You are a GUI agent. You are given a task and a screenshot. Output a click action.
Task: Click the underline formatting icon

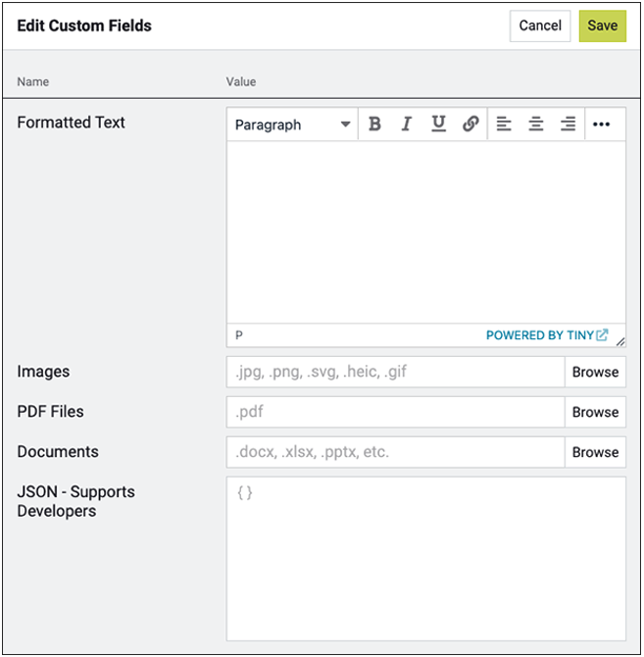tap(438, 125)
